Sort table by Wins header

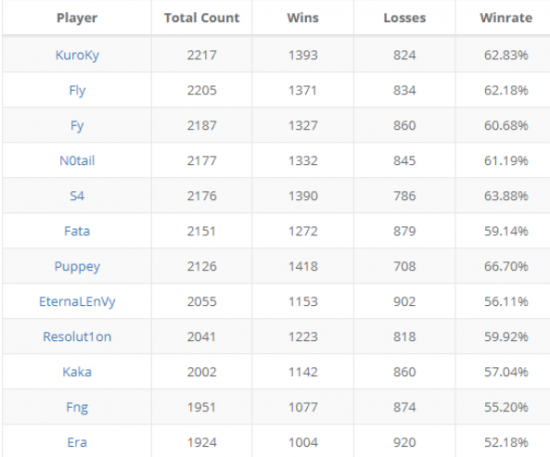(303, 18)
